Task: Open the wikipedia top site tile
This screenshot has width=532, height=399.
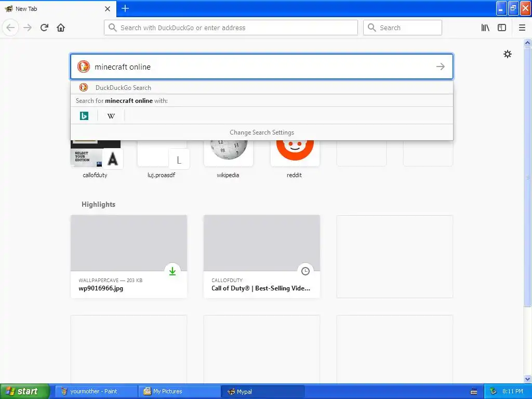Action: point(229,159)
